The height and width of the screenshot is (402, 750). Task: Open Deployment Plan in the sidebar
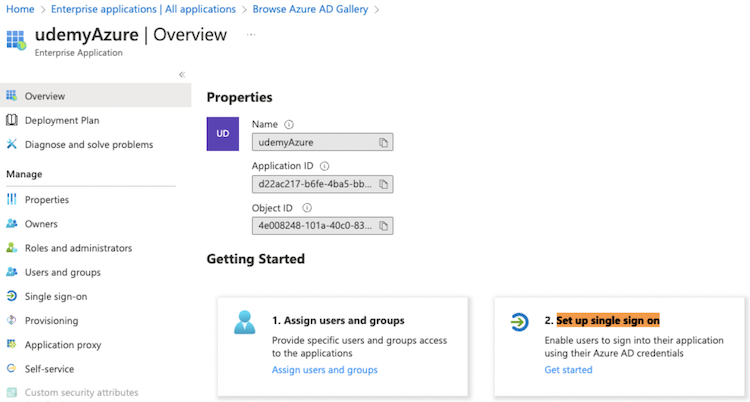click(61, 120)
